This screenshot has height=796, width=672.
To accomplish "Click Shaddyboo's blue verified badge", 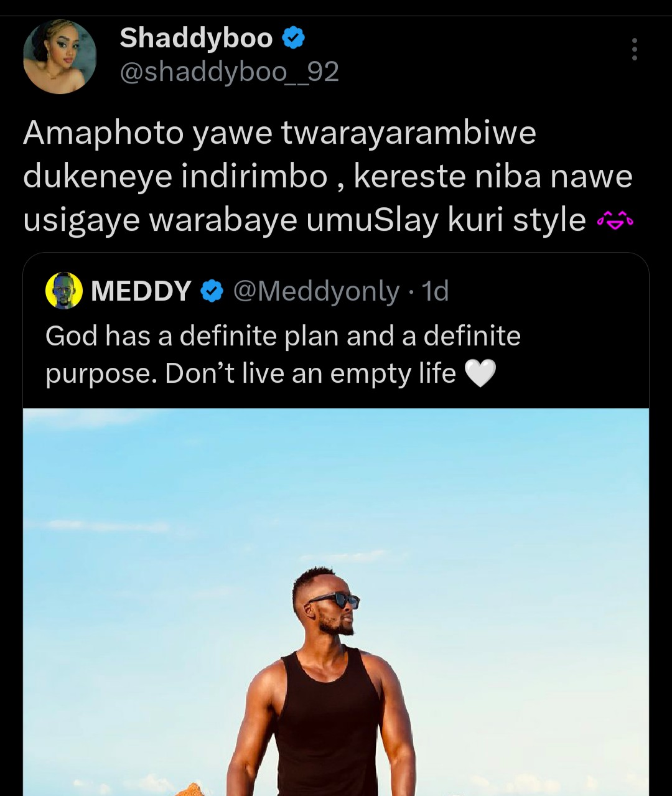I will click(x=294, y=39).
